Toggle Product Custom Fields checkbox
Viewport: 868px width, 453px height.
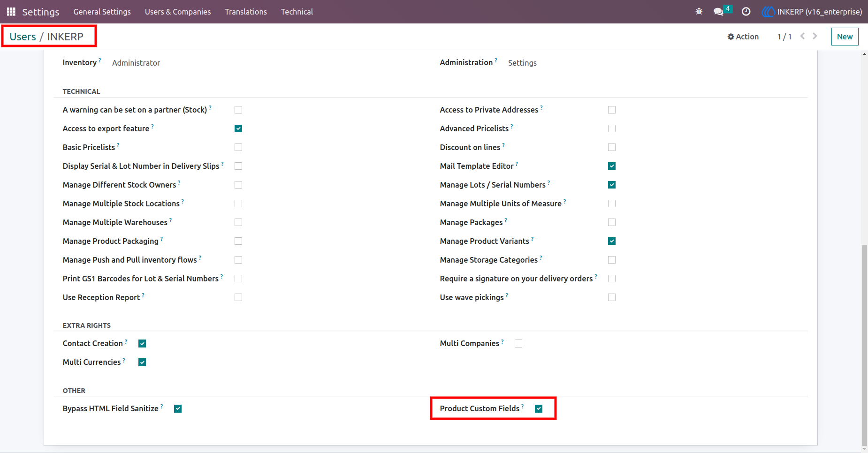(x=539, y=408)
